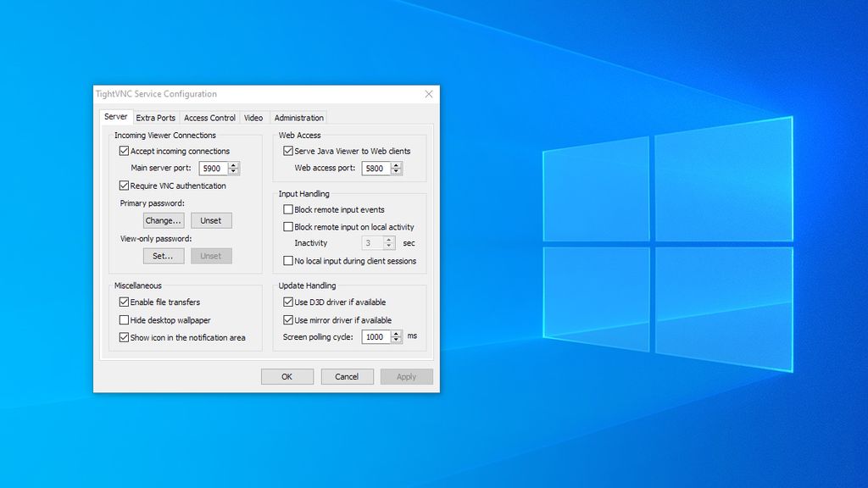Check Hide desktop wallpaper option
Image resolution: width=868 pixels, height=488 pixels.
point(124,319)
